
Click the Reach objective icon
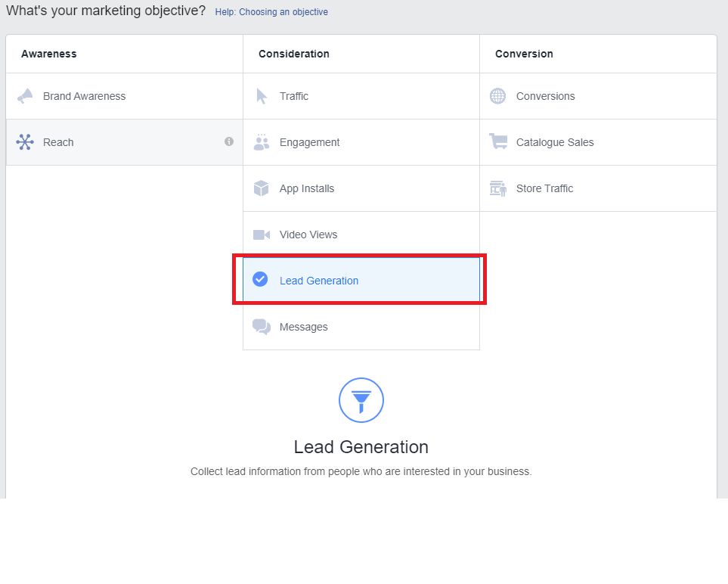(x=25, y=142)
